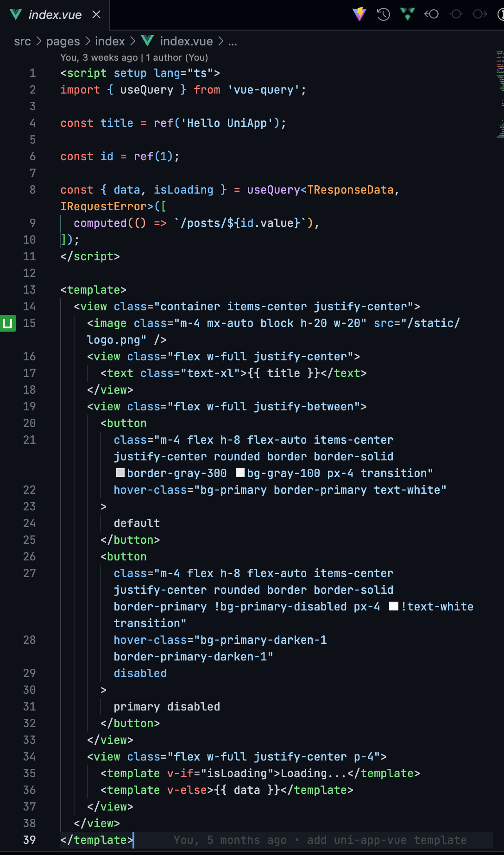Click 'bg-primary-darken-1' in hover-class
Image resolution: width=504 pixels, height=855 pixels.
tap(264, 640)
